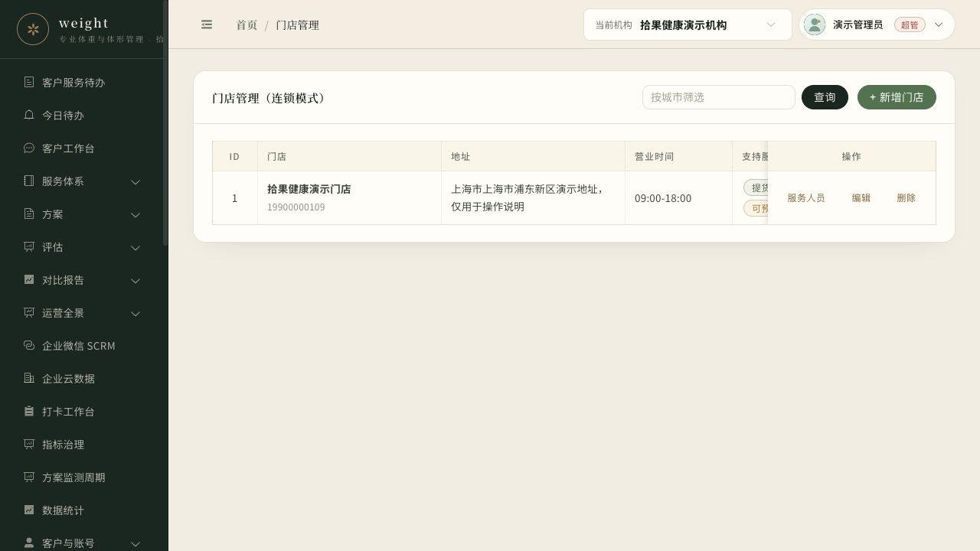Click the 客户工作台 chat bubble icon
The height and width of the screenshot is (551, 980).
click(29, 148)
